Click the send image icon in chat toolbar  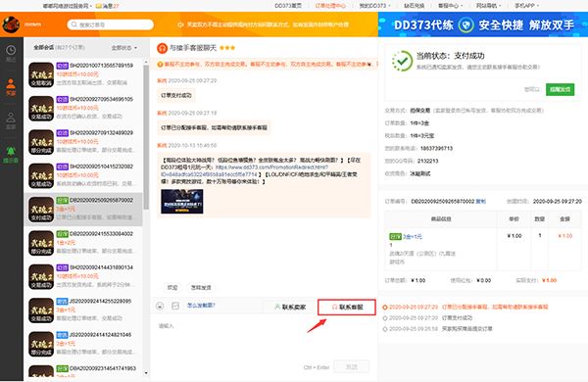[x=175, y=306]
